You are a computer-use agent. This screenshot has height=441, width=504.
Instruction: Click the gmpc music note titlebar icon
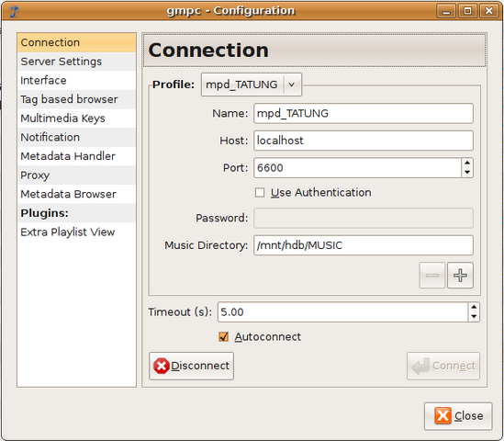(x=14, y=11)
